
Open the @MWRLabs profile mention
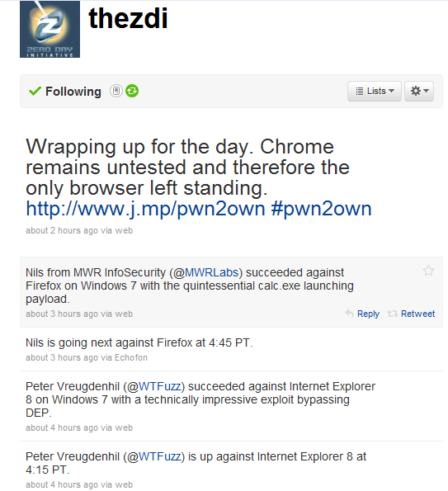(x=205, y=273)
